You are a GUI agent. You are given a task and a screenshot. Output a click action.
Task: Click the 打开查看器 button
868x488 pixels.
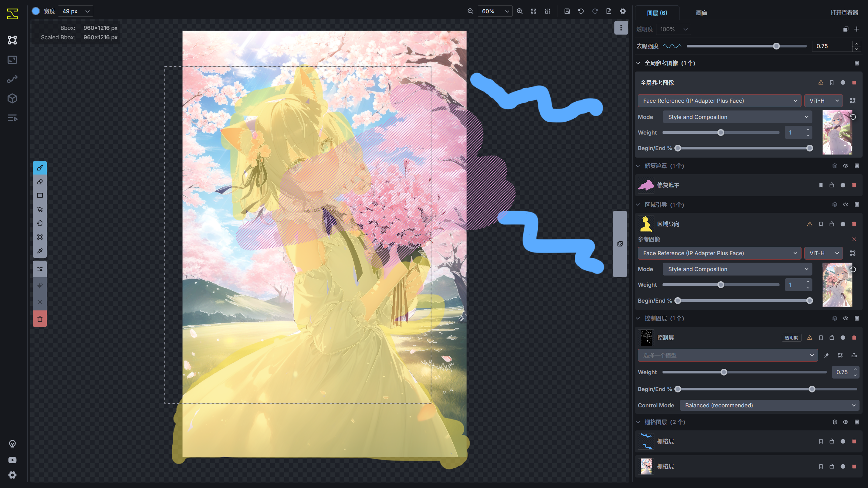844,13
